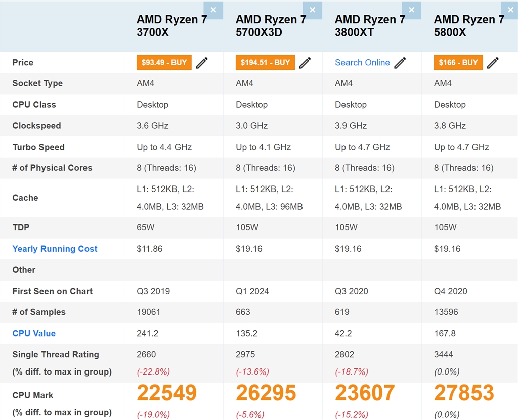518x420 pixels.
Task: Click the $194.51 - BUY button
Action: (x=265, y=62)
